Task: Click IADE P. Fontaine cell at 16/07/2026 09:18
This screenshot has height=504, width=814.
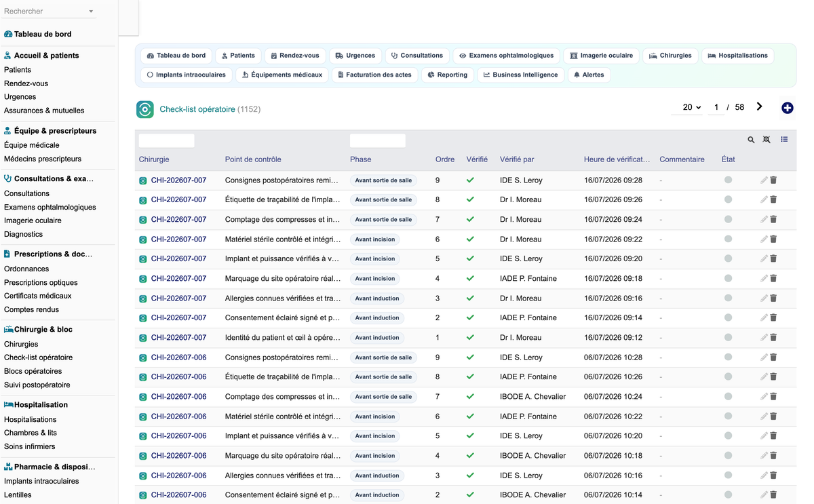Action: (528, 279)
